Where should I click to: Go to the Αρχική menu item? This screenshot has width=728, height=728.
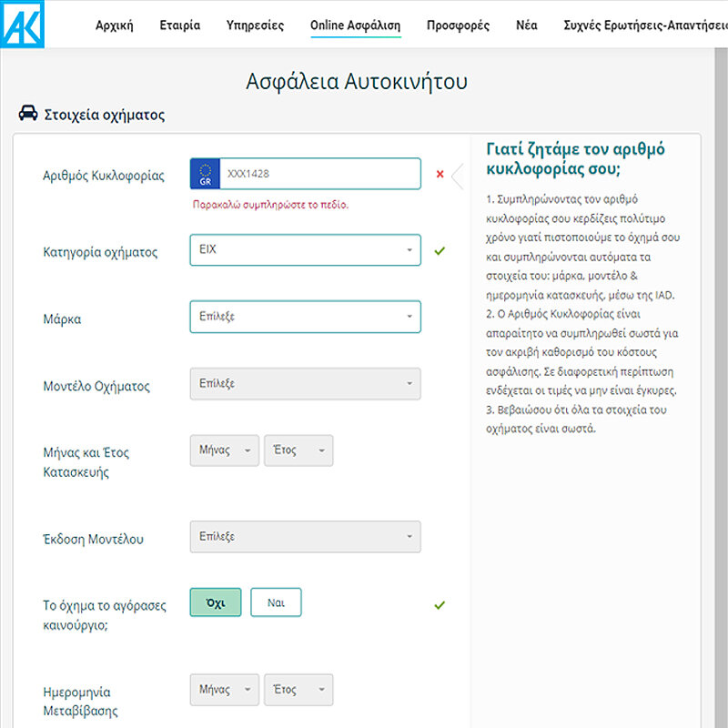114,25
